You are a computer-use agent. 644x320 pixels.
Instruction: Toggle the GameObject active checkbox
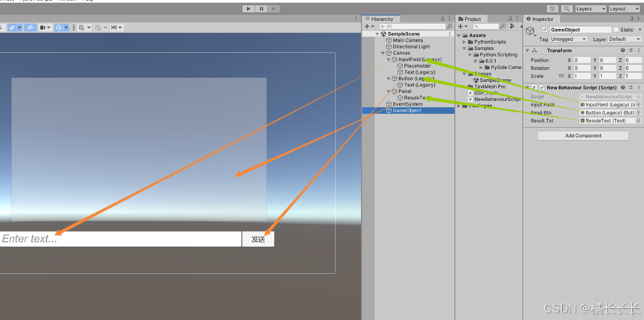(x=544, y=30)
